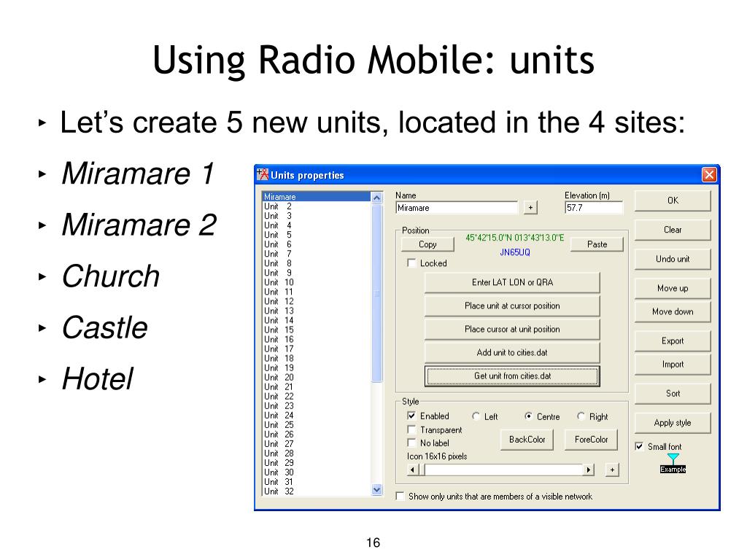
Task: Click the Example antenna icon preview
Action: 673,463
